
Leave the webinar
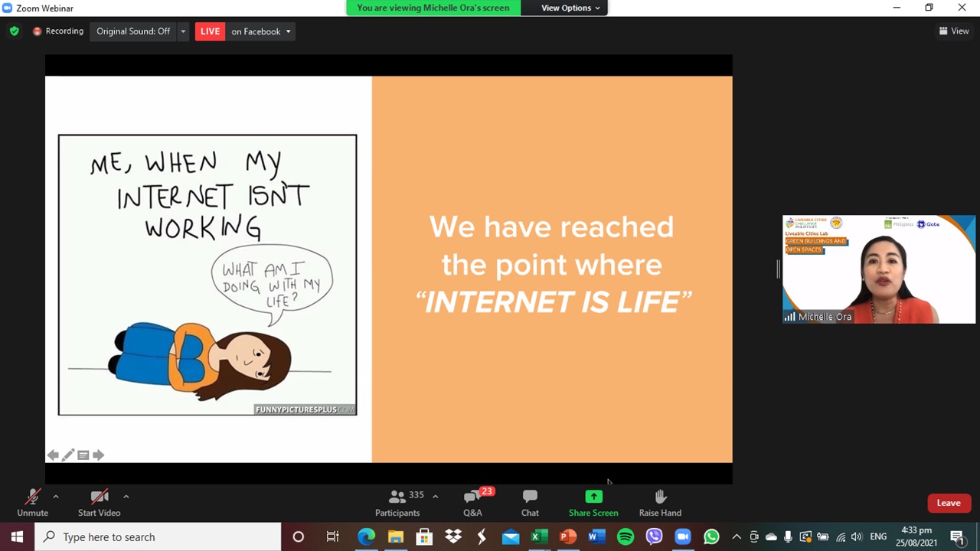point(948,503)
